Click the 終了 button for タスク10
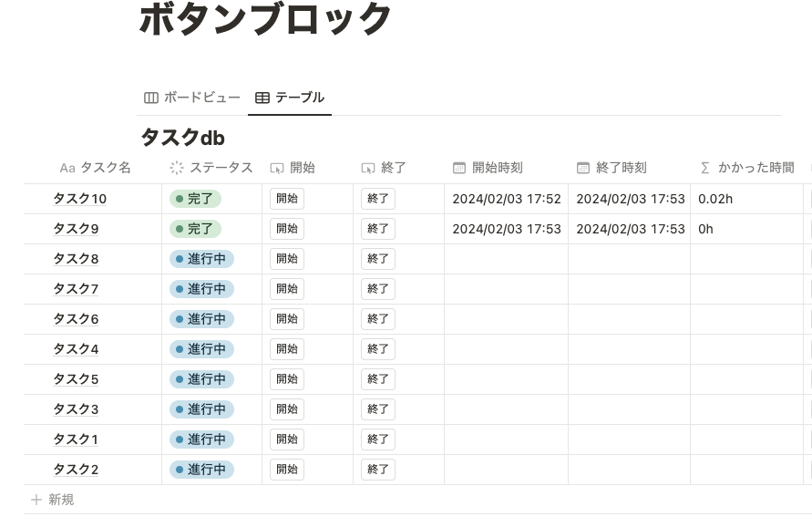This screenshot has height=517, width=812. coord(378,199)
